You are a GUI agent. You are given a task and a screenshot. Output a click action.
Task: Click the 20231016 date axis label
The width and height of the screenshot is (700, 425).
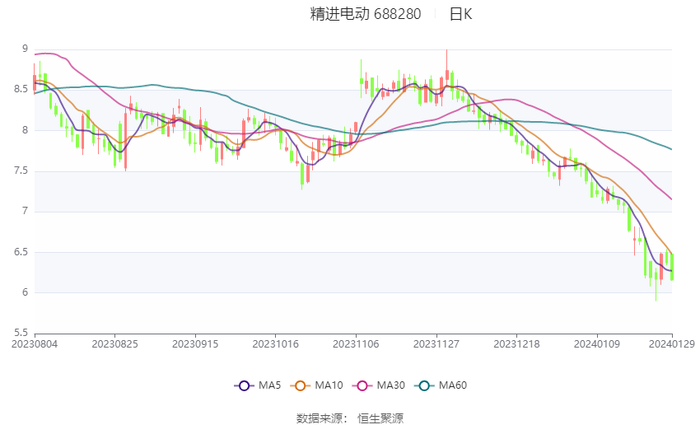point(275,343)
